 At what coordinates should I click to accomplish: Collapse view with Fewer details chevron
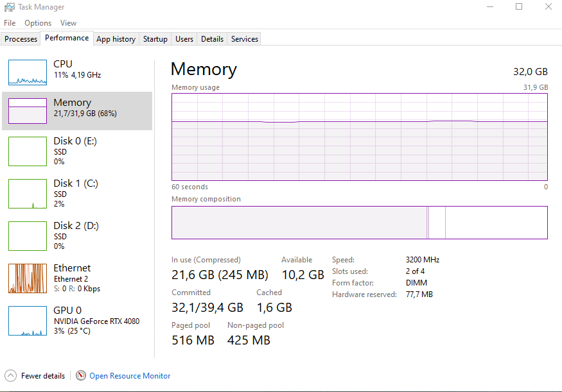11,376
